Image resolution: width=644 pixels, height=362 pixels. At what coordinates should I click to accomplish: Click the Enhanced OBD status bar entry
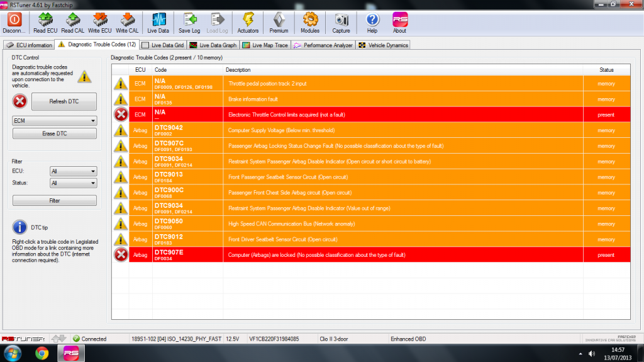point(408,339)
